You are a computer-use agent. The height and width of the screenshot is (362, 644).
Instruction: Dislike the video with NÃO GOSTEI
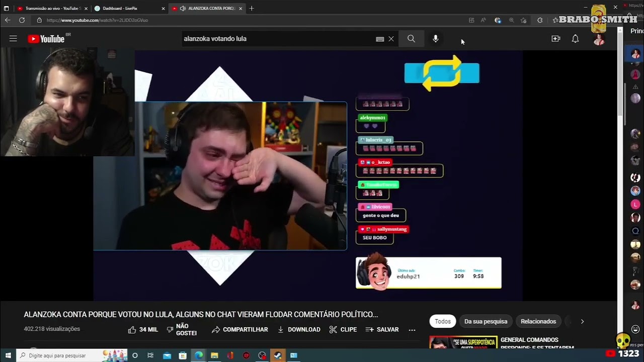(x=182, y=330)
